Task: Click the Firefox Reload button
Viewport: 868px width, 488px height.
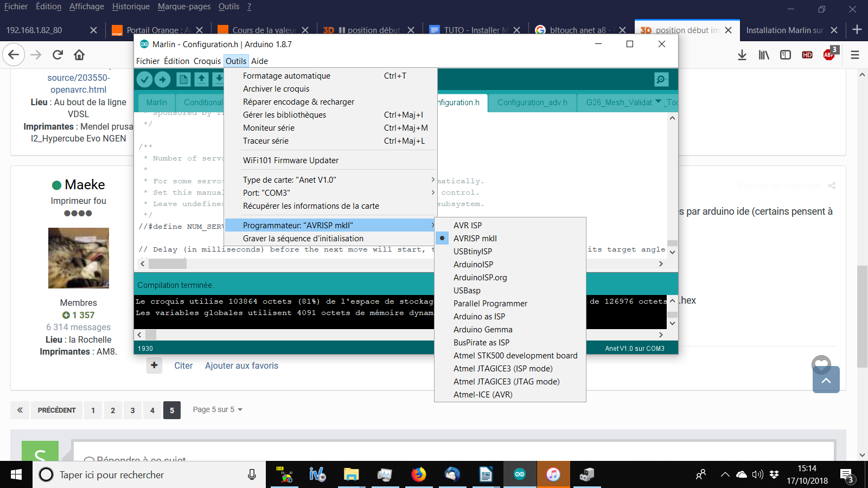Action: click(x=58, y=55)
